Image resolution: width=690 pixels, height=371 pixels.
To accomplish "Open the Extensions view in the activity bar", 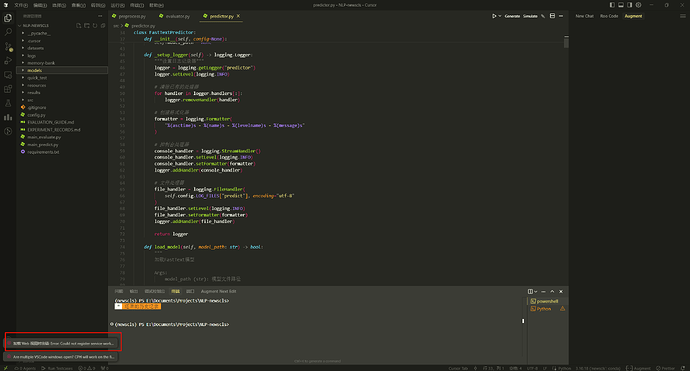I will 8,89.
